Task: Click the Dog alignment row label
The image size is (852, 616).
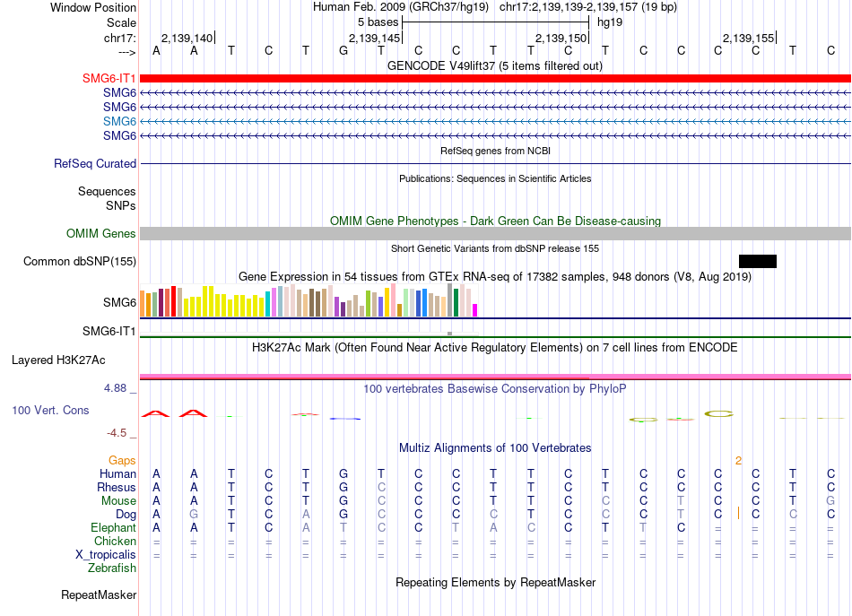Action: point(126,515)
